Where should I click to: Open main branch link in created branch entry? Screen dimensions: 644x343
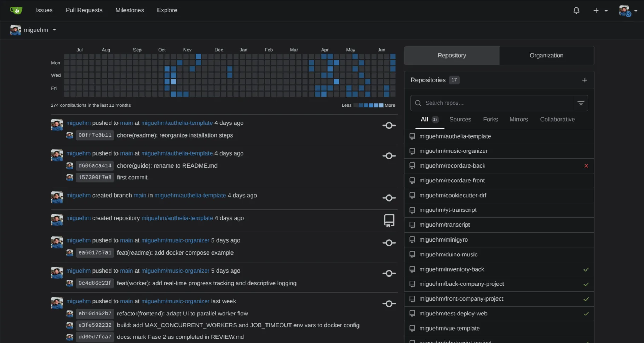coord(140,196)
